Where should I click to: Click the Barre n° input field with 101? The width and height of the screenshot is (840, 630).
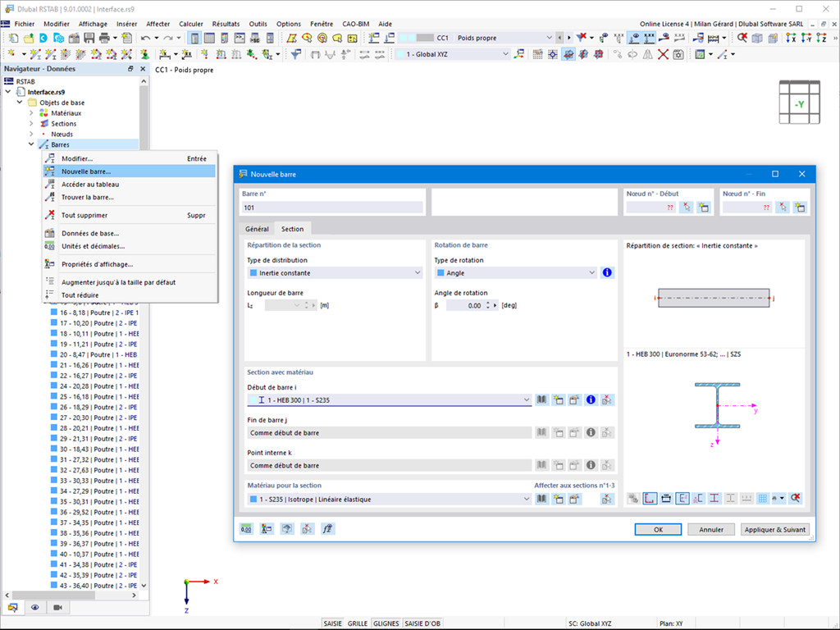pyautogui.click(x=332, y=208)
